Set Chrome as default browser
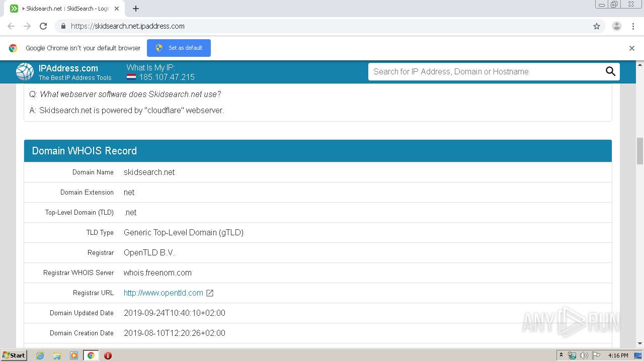644x362 pixels. (x=179, y=48)
